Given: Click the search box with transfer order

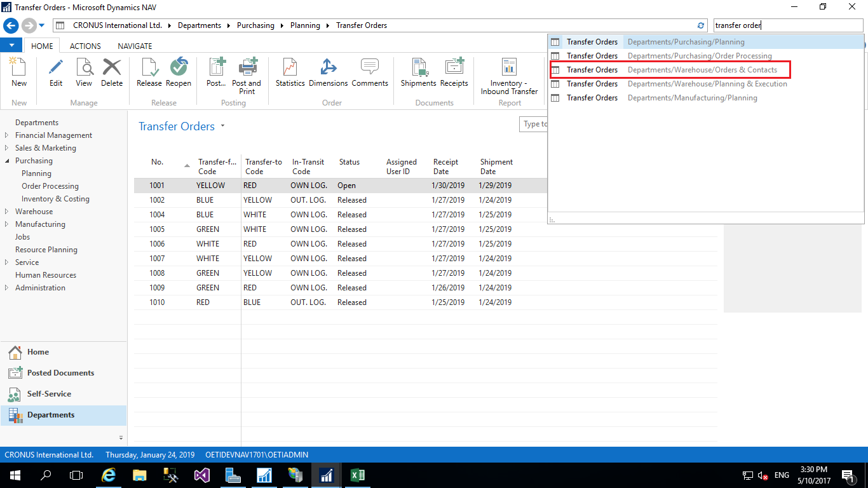Looking at the screenshot, I should click(x=787, y=25).
